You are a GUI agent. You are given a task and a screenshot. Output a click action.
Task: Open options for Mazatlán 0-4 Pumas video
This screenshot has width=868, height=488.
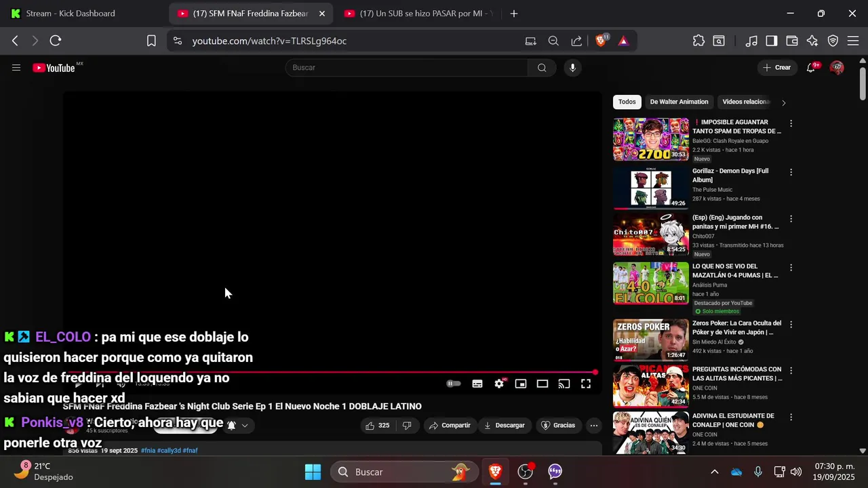pos(791,268)
